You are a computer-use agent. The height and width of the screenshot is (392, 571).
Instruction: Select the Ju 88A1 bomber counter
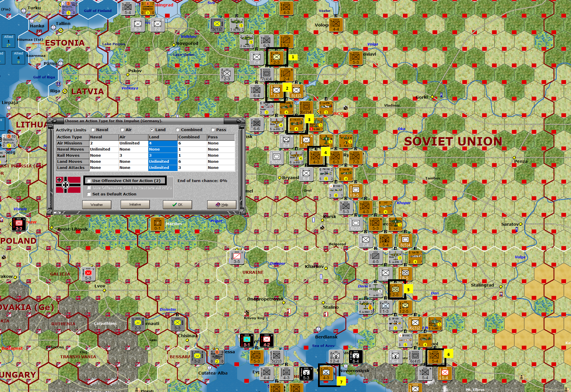pos(366,307)
